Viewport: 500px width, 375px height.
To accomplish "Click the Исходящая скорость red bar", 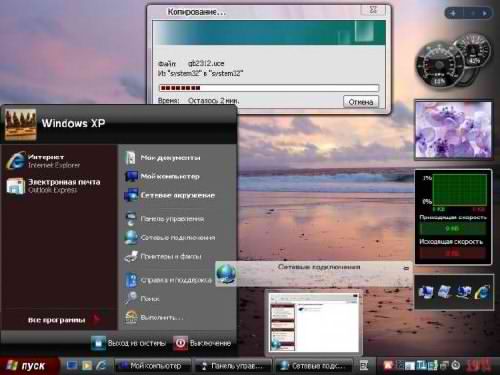I will (x=452, y=253).
